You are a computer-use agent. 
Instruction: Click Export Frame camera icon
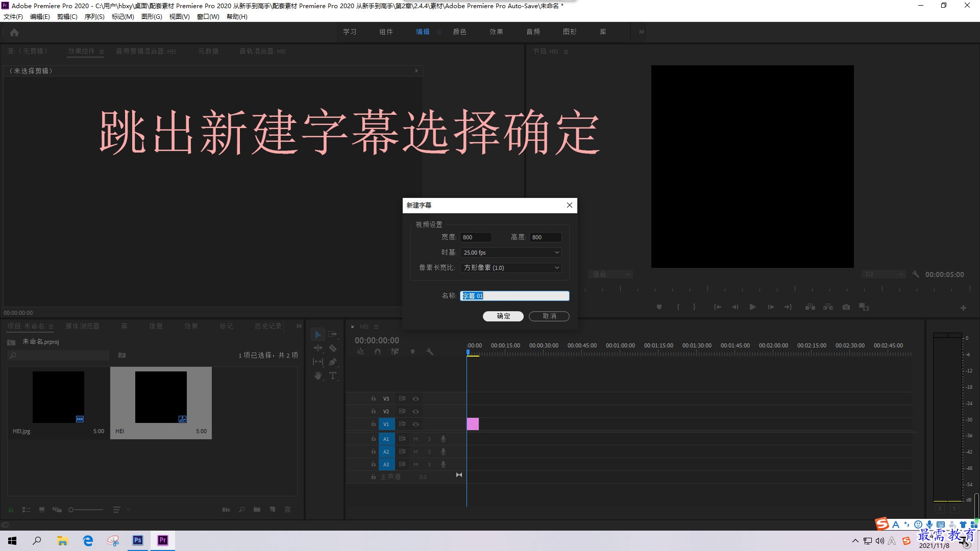pyautogui.click(x=846, y=307)
